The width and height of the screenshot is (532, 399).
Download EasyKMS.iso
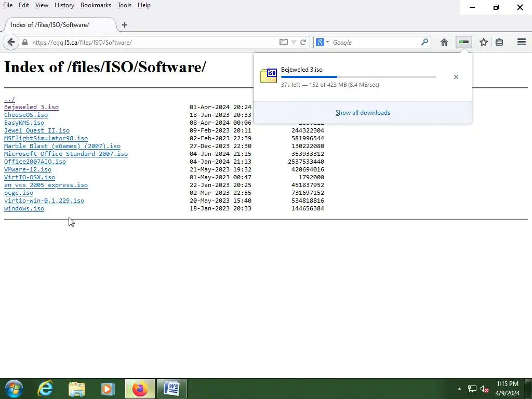(x=24, y=123)
